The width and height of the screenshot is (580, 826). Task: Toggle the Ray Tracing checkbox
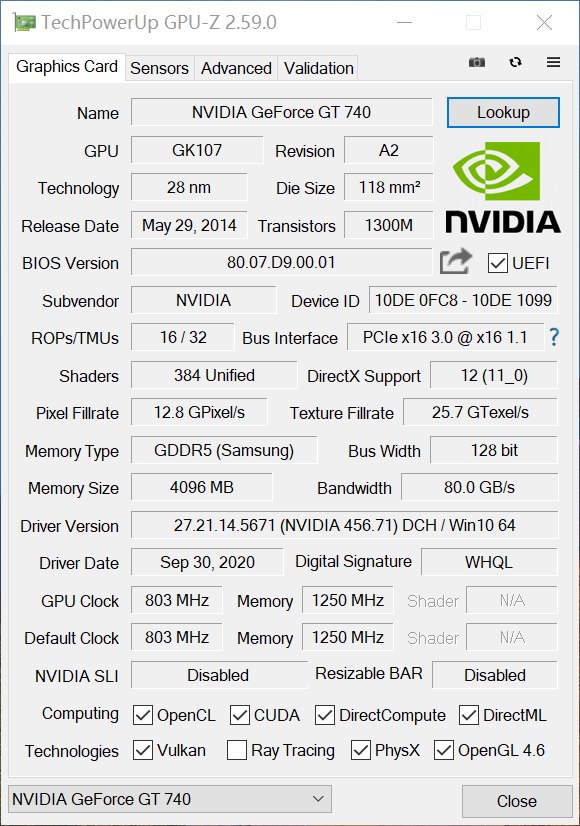(237, 750)
